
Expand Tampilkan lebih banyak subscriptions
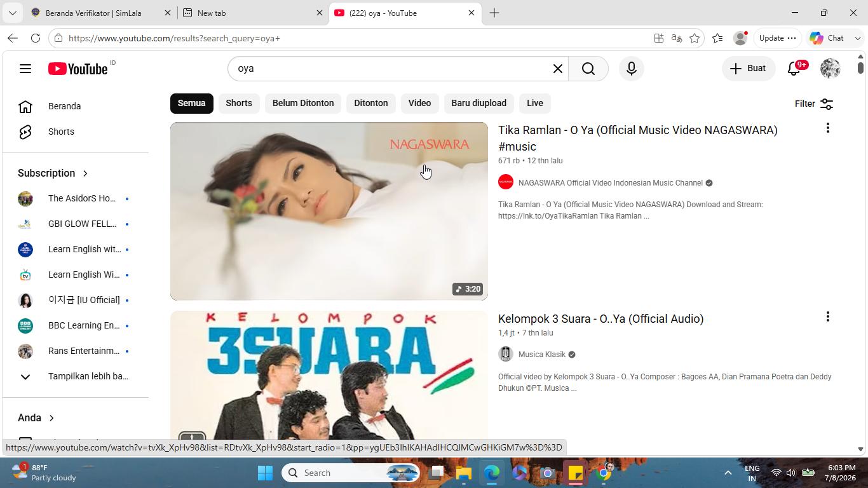click(x=76, y=376)
